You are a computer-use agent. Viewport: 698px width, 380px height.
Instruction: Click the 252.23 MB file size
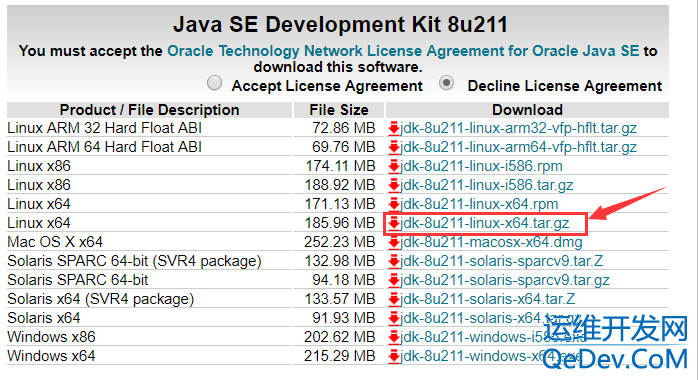[340, 242]
